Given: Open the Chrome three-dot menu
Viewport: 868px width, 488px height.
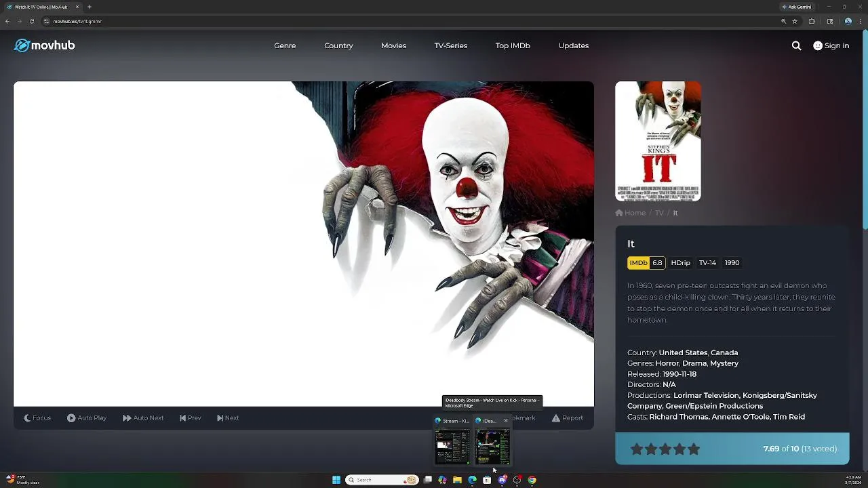Looking at the screenshot, I should [860, 21].
